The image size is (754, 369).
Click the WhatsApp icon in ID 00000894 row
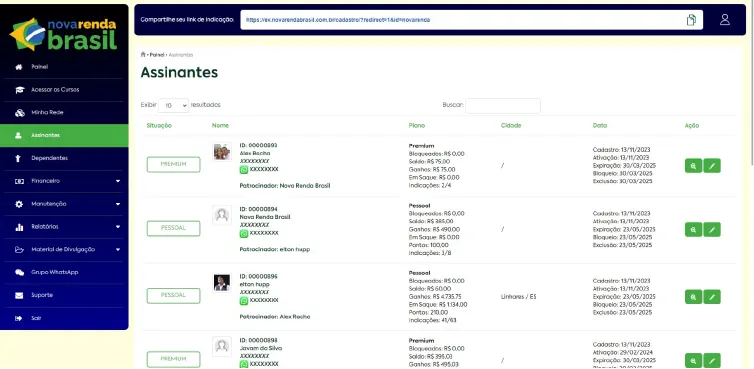(244, 233)
